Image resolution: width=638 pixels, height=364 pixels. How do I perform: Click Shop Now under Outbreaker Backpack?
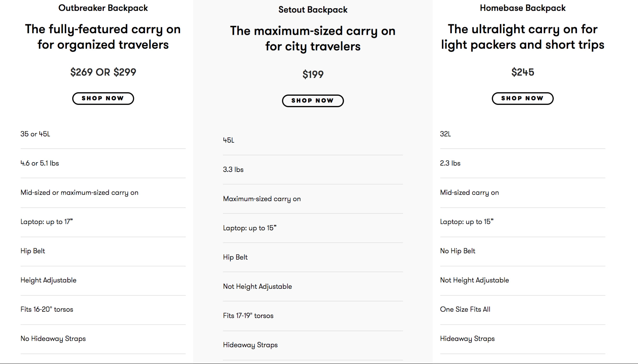pos(103,98)
